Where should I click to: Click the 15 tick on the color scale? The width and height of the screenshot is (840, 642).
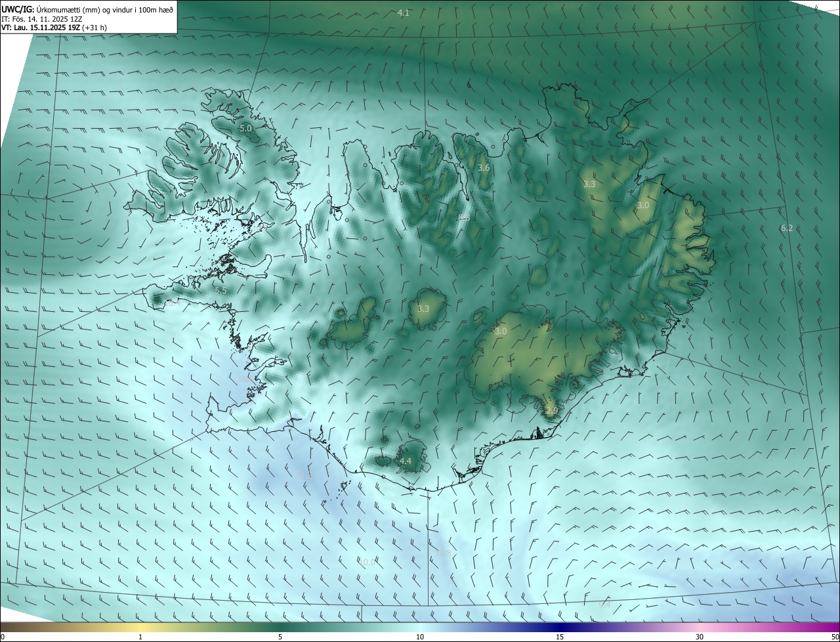(x=560, y=637)
